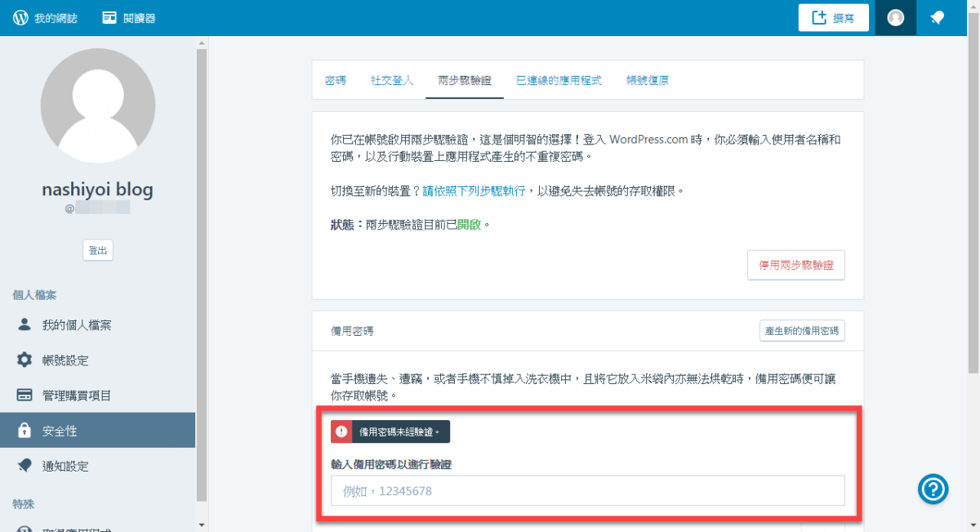980x532 pixels.
Task: Click the 停用兩步驟驗證 button
Action: pyautogui.click(x=796, y=266)
